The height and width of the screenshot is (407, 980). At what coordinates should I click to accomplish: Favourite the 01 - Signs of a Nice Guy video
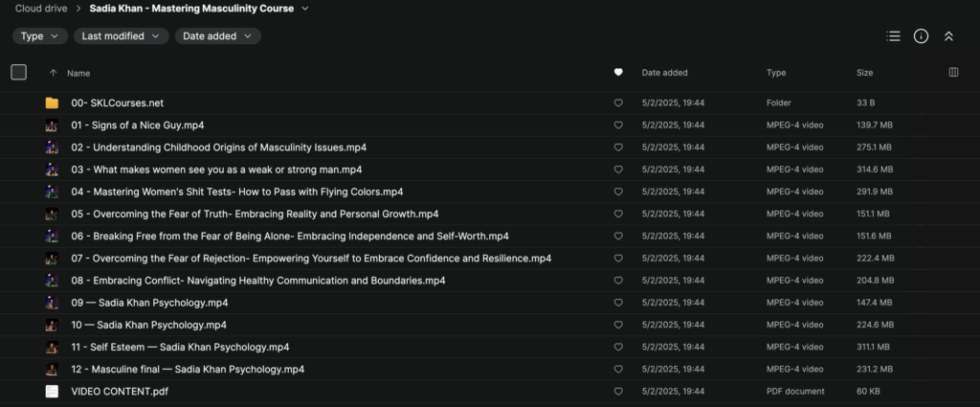point(618,125)
